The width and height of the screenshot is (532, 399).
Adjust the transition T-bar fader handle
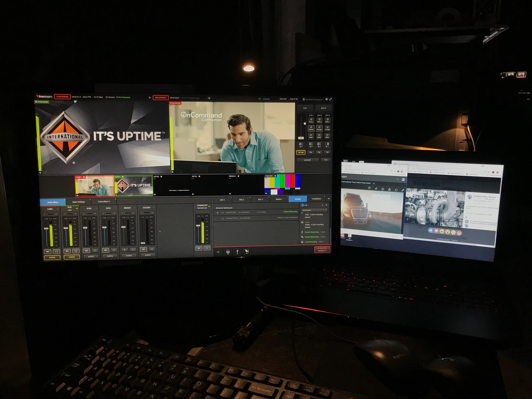(x=301, y=138)
